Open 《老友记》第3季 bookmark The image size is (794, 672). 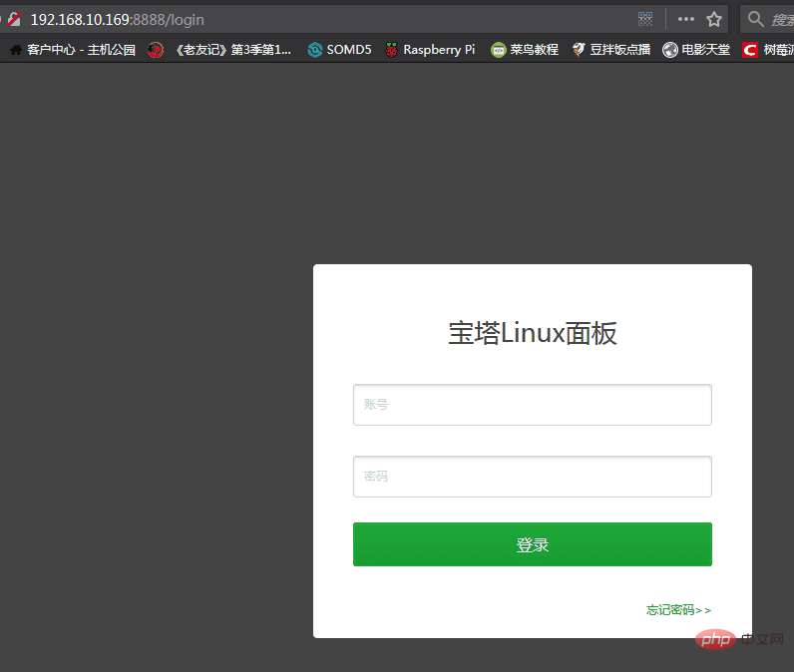(219, 50)
